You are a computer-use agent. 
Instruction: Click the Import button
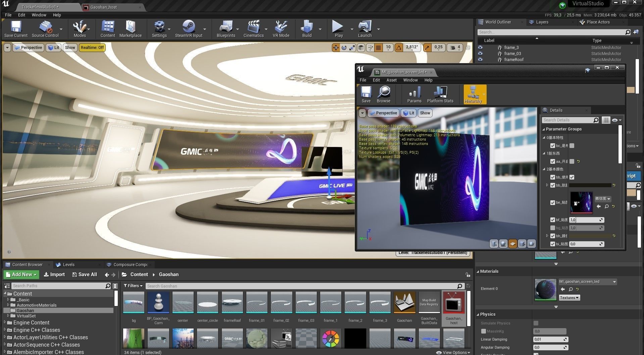tap(54, 274)
